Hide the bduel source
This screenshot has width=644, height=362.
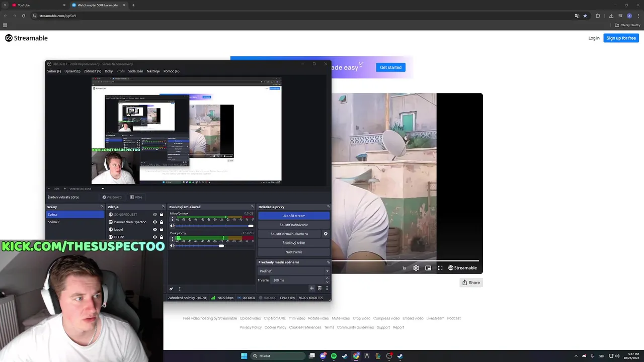[155, 230]
